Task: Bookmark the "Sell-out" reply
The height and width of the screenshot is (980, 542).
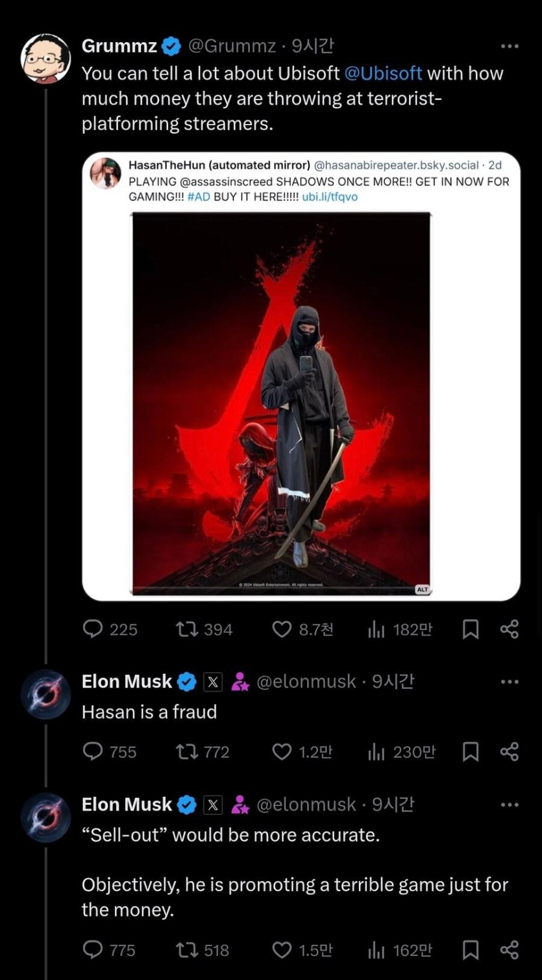Action: point(471,950)
